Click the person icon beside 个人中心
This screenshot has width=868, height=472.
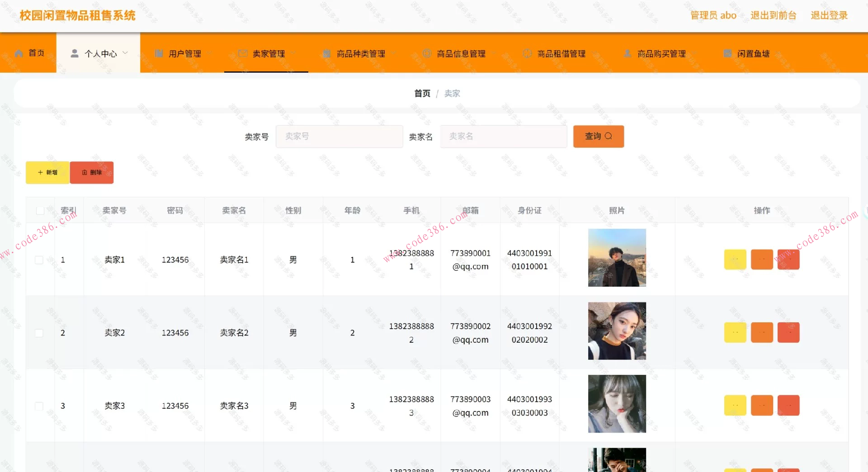[74, 53]
